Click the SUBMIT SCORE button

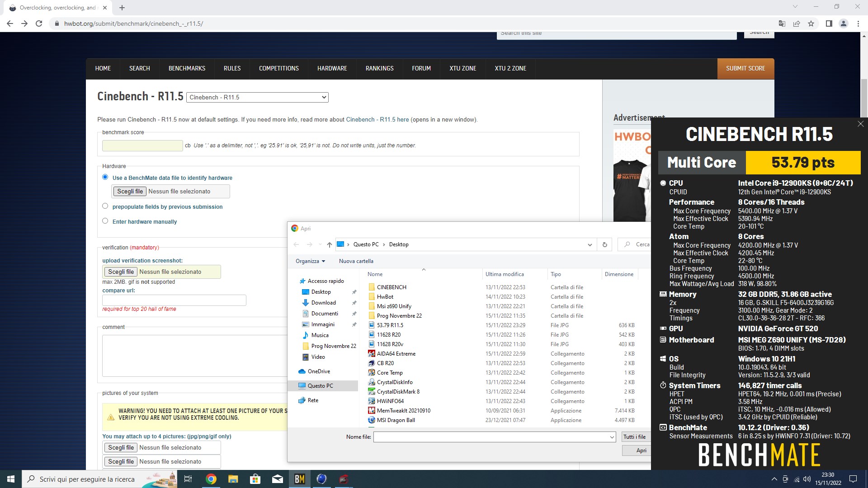point(745,69)
